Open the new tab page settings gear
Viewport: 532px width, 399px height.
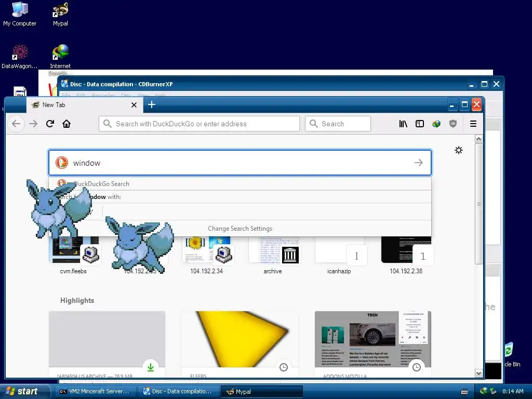pyautogui.click(x=459, y=150)
